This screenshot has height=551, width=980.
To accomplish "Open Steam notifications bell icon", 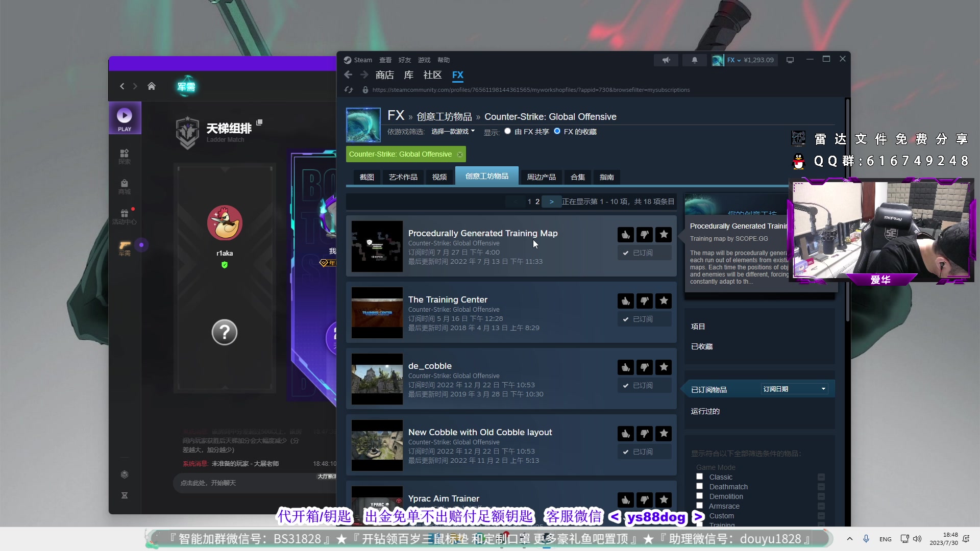I will (x=695, y=60).
